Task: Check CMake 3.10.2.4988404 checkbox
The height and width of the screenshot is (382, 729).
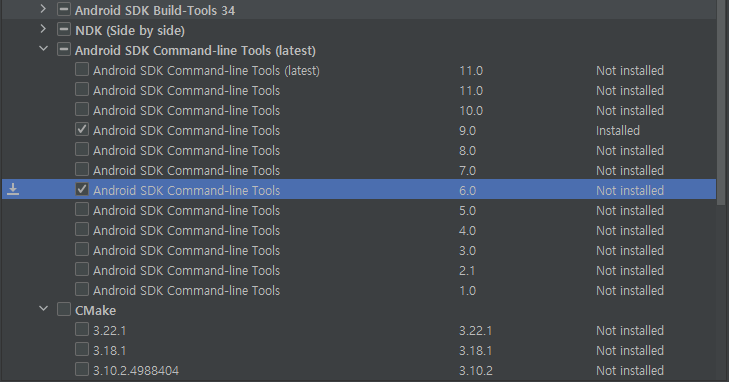Action: tap(82, 369)
